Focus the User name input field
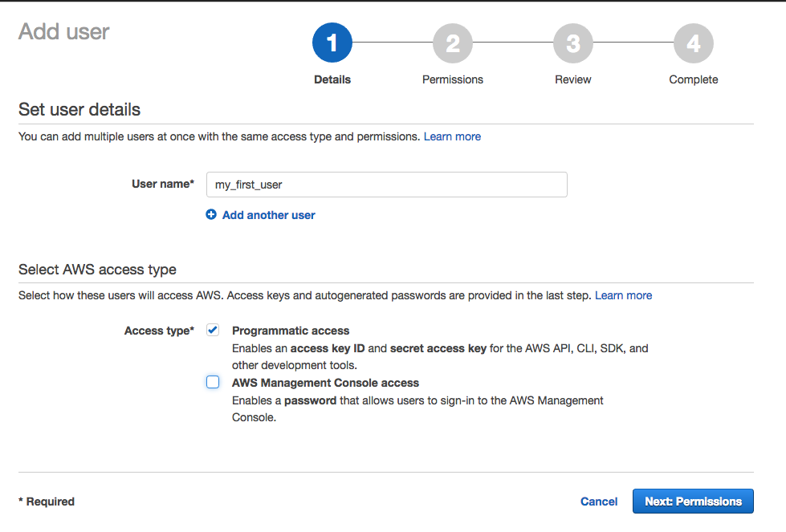Viewport: 786px width, 532px height. coord(386,185)
